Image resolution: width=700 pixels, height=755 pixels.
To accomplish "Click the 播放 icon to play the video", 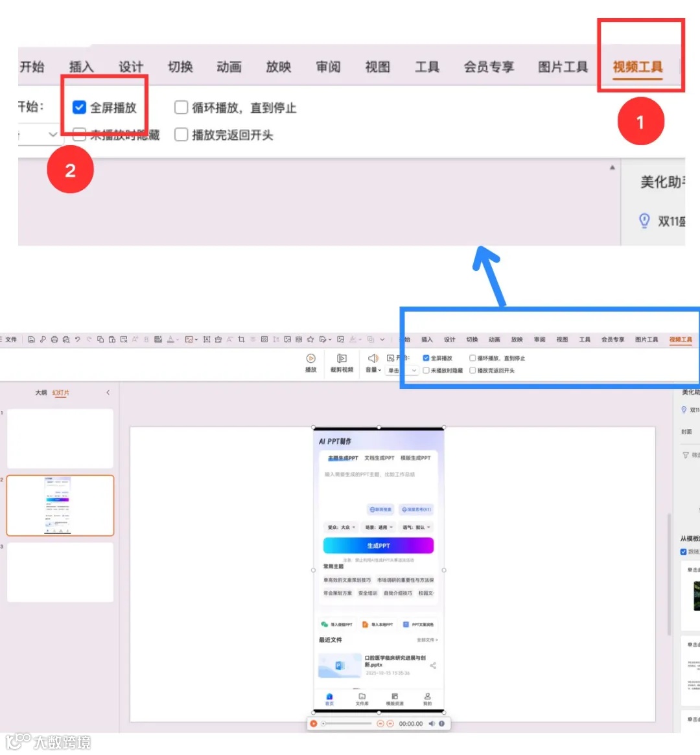I will point(311,362).
